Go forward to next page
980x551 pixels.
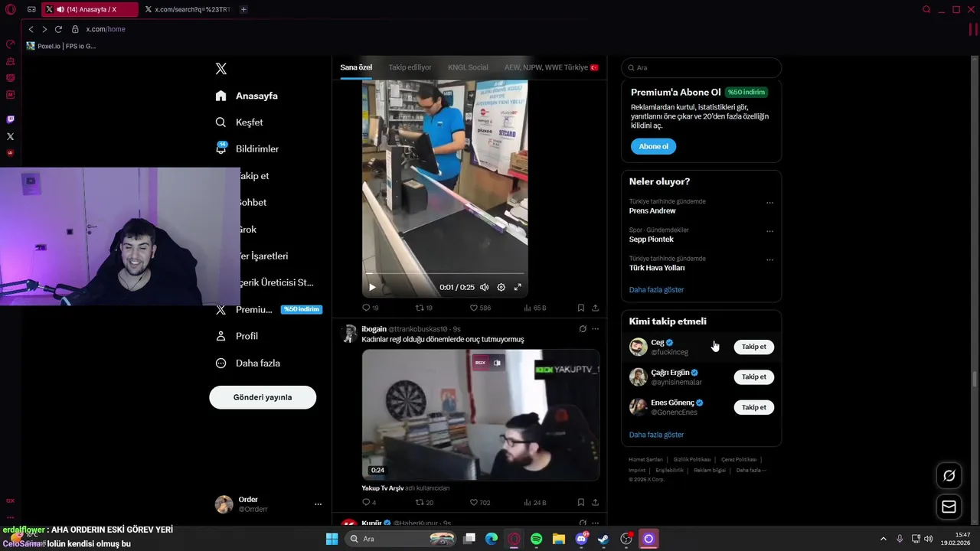pyautogui.click(x=44, y=29)
